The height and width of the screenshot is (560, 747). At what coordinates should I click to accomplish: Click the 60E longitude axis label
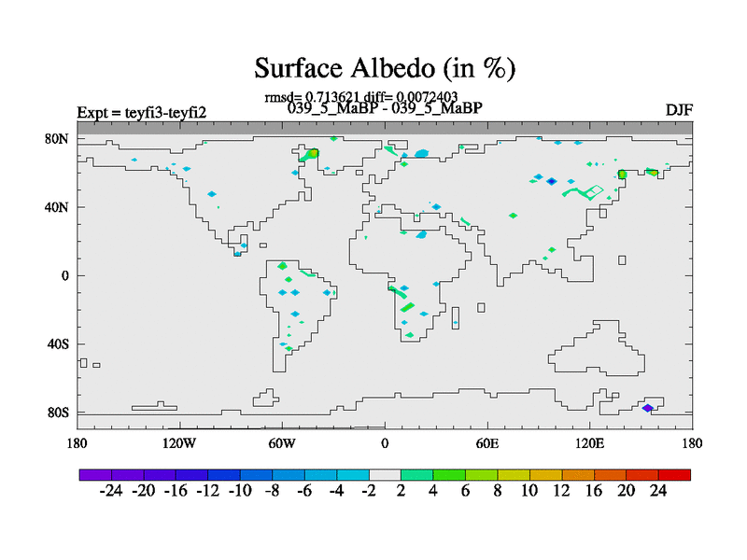[487, 442]
